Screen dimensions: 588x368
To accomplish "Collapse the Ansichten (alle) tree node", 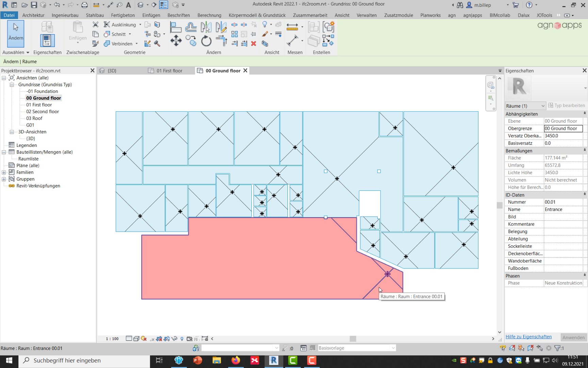I will [x=4, y=78].
